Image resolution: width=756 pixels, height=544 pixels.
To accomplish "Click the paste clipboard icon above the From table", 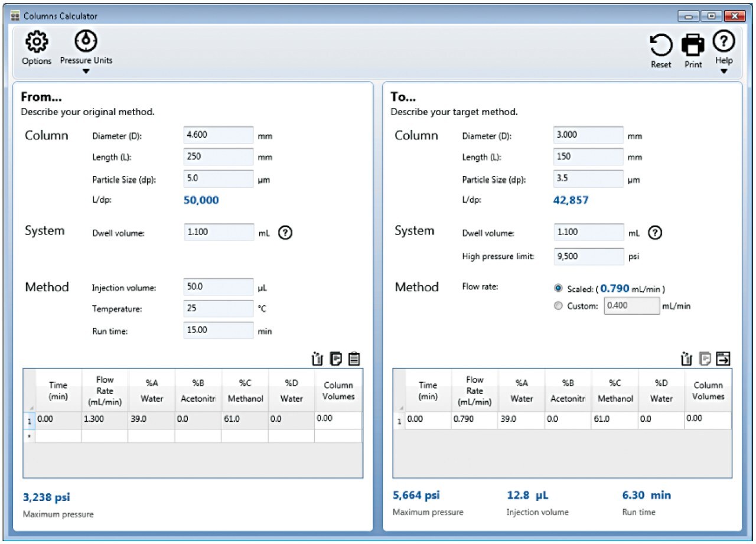I will click(x=354, y=359).
